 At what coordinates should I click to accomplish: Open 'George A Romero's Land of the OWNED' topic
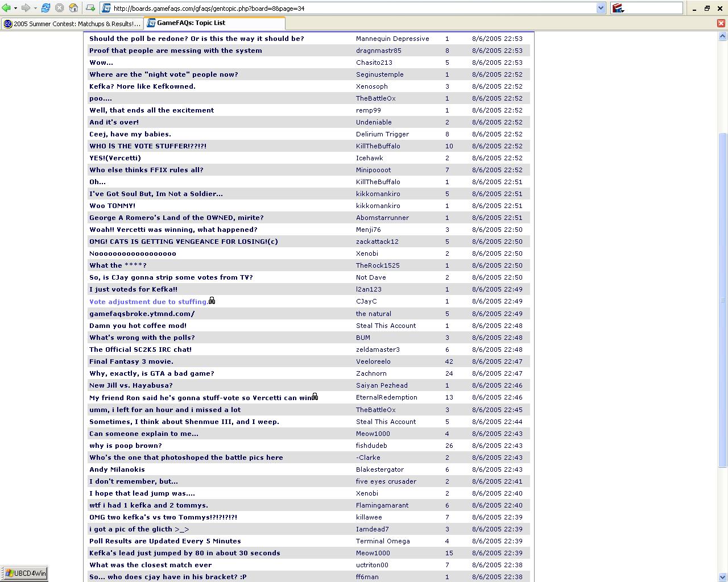click(x=176, y=218)
